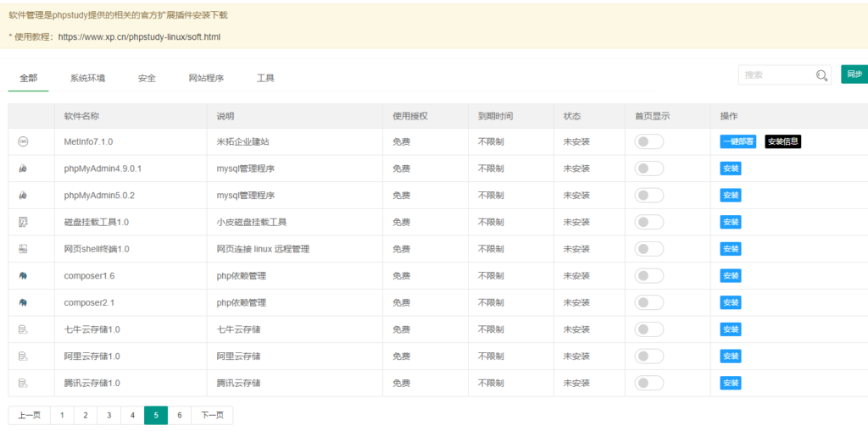
Task: Go to page 3
Action: click(109, 416)
